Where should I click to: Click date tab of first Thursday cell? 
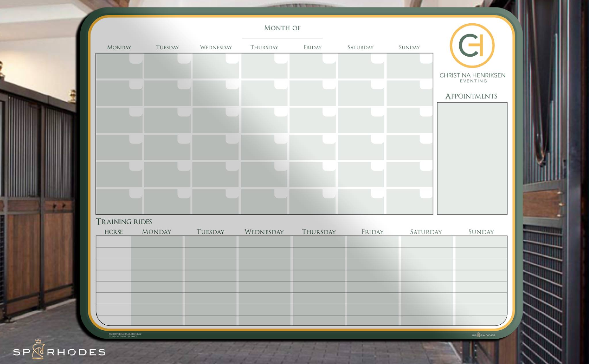point(281,58)
